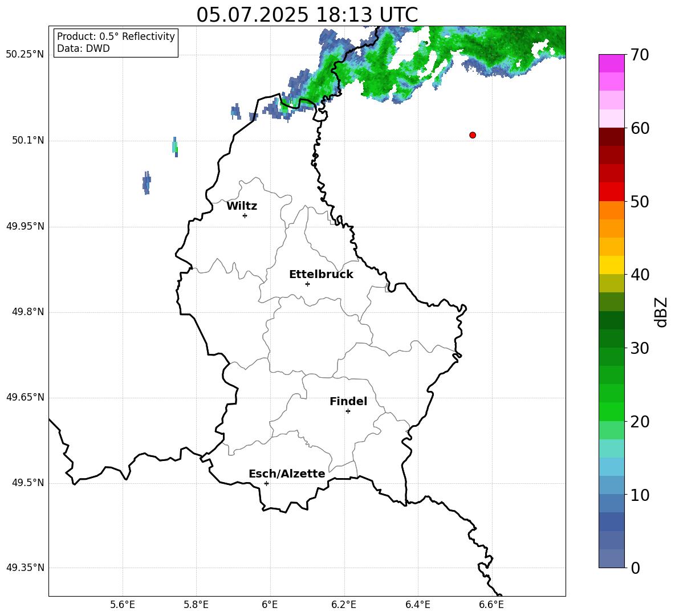This screenshot has height=616, width=675.
Task: Click the dBZ colorbar label
Action: 661,312
